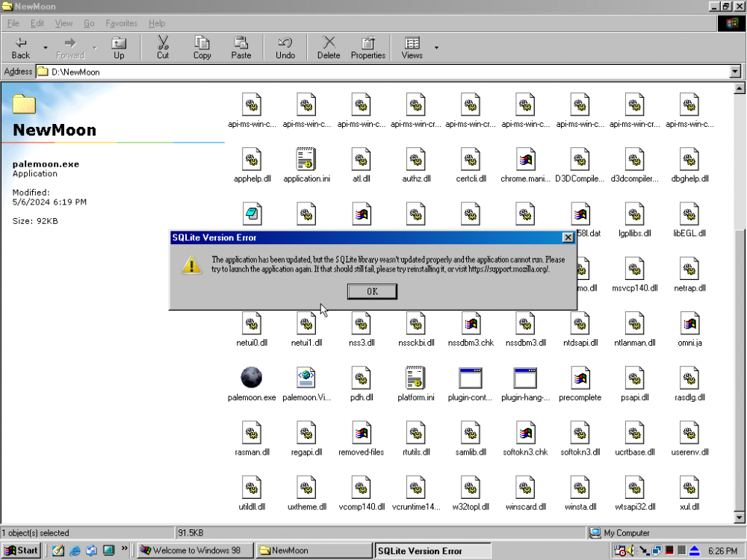Open the View menu
Image resolution: width=747 pixels, height=560 pixels.
[63, 23]
